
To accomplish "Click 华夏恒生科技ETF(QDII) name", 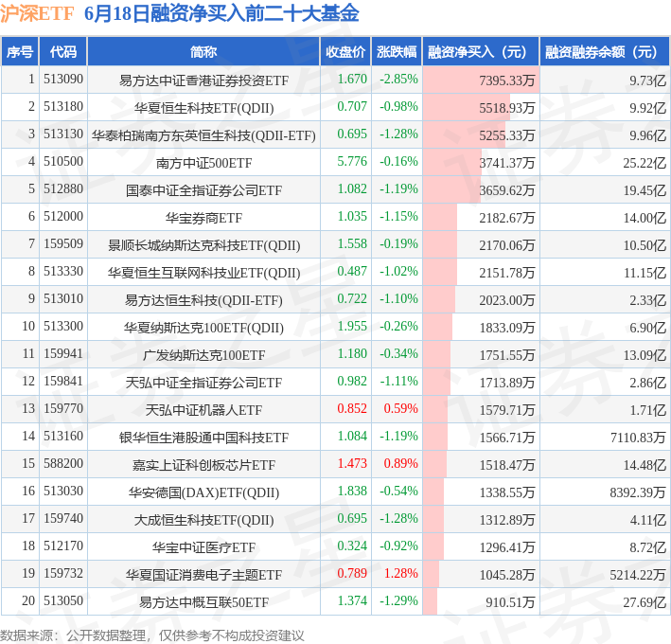I will coord(203,107).
